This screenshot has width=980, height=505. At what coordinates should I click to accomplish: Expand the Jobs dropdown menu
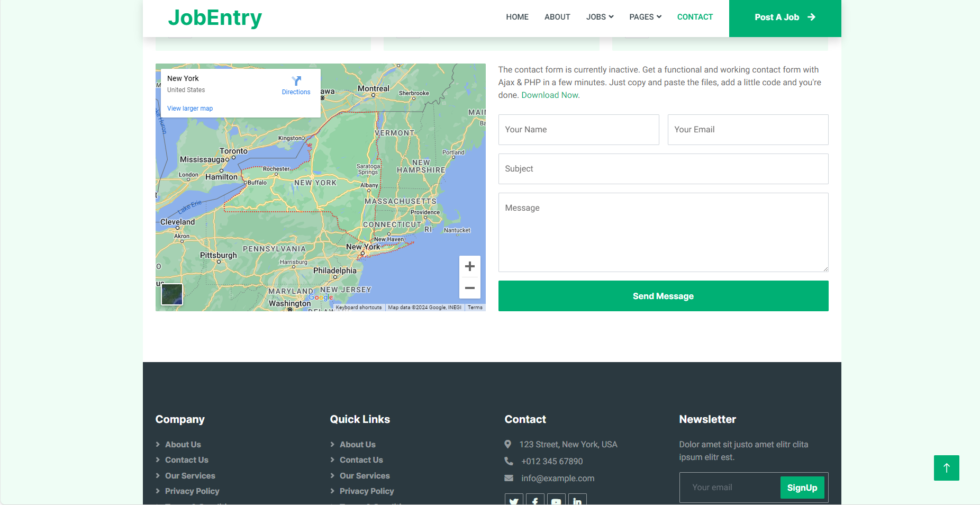coord(600,17)
